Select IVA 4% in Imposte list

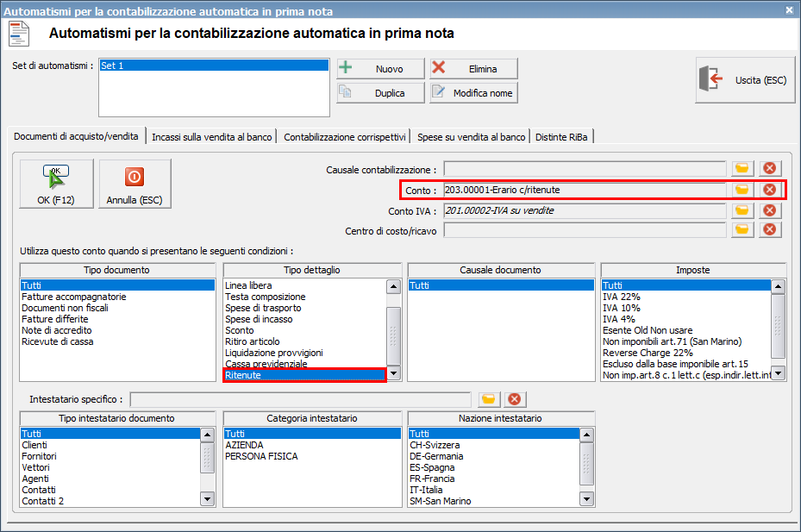coord(686,319)
